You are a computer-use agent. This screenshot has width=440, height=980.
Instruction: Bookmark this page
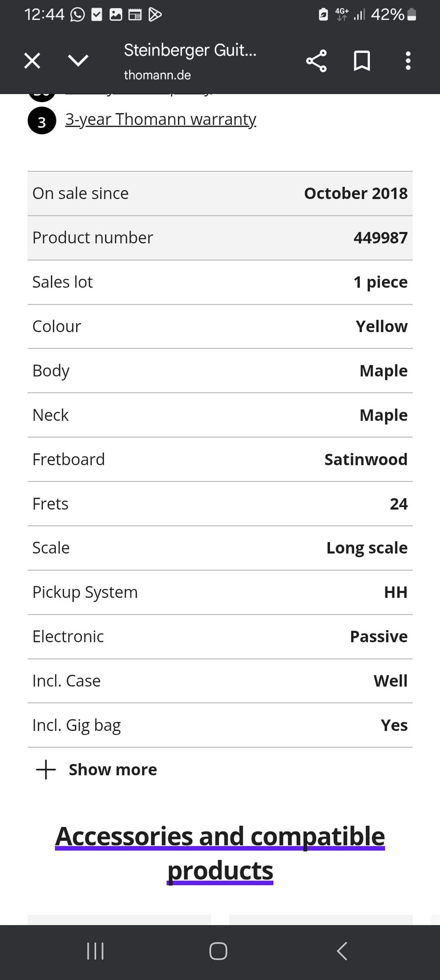pos(362,60)
